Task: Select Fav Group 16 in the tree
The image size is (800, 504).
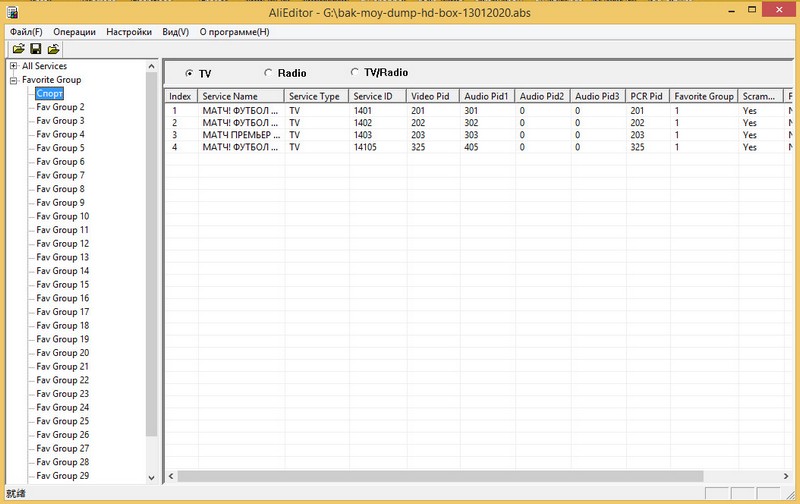Action: pos(62,298)
